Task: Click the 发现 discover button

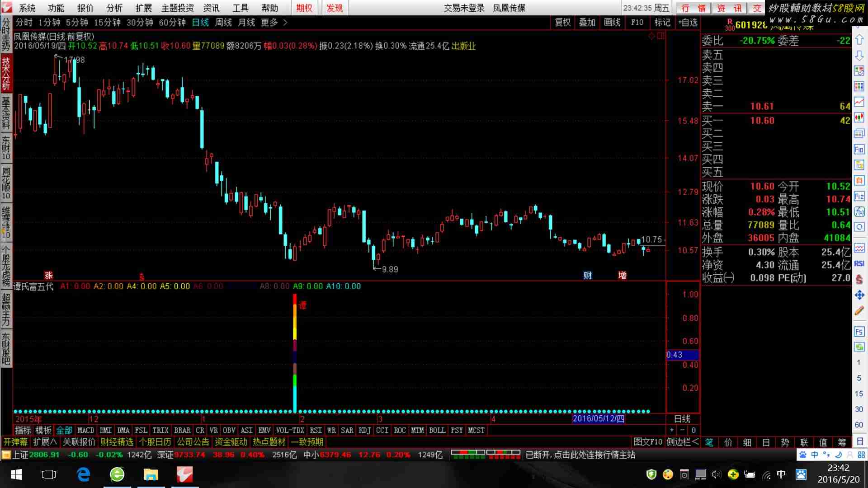Action: click(335, 8)
